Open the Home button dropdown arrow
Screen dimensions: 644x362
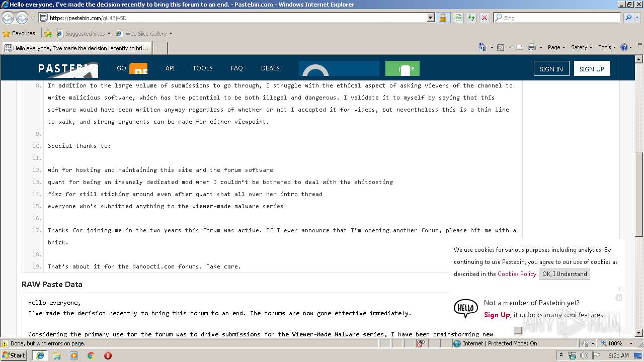[491, 47]
